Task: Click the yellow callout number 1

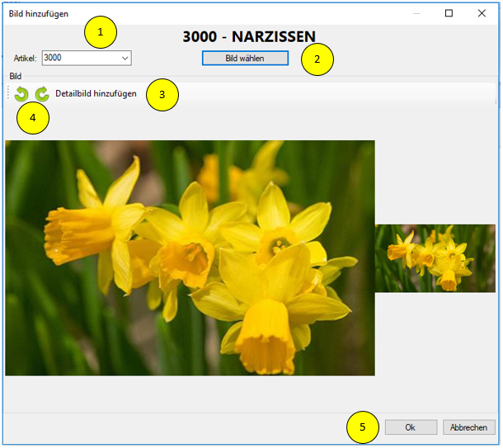Action: pos(101,32)
